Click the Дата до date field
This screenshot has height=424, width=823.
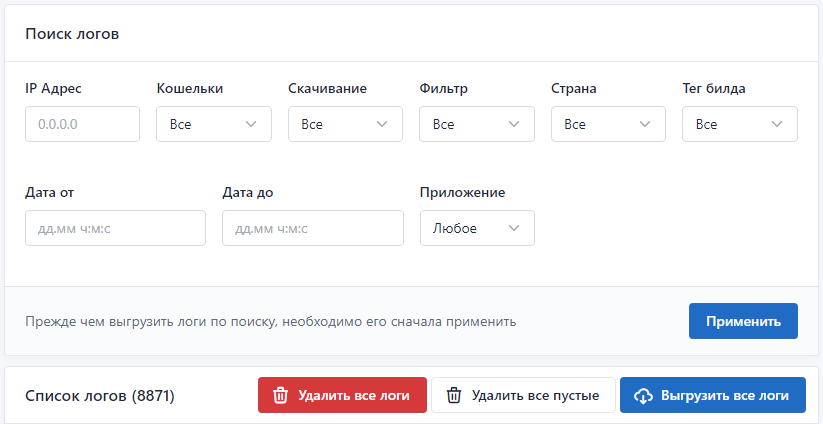313,228
